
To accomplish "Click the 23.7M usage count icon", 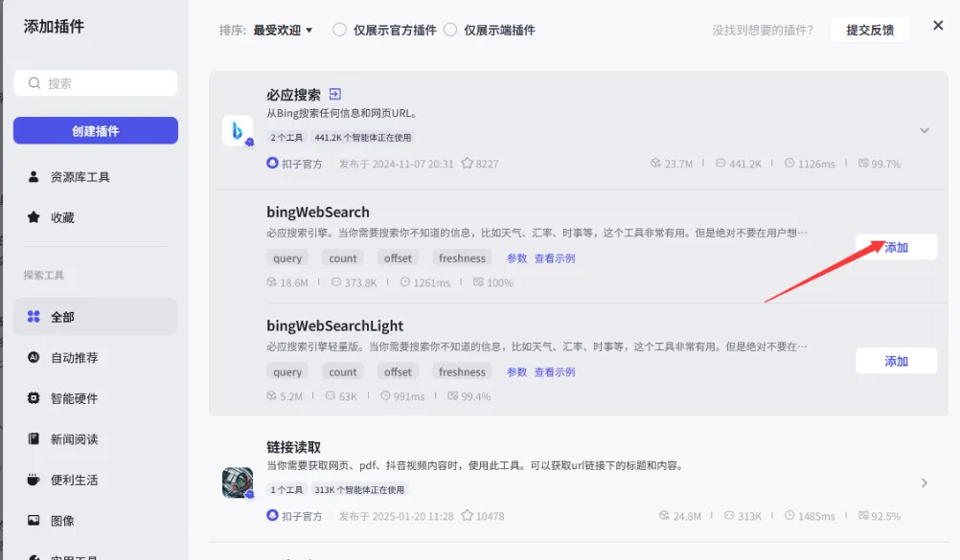I will click(655, 163).
